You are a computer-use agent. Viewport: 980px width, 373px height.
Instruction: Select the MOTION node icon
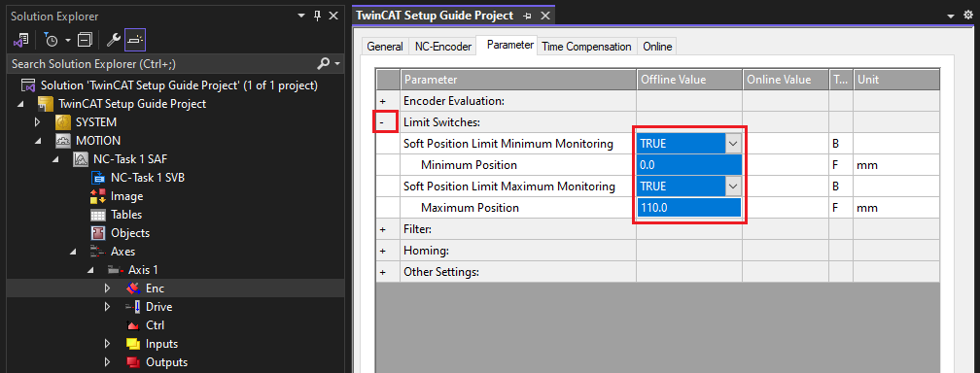63,141
